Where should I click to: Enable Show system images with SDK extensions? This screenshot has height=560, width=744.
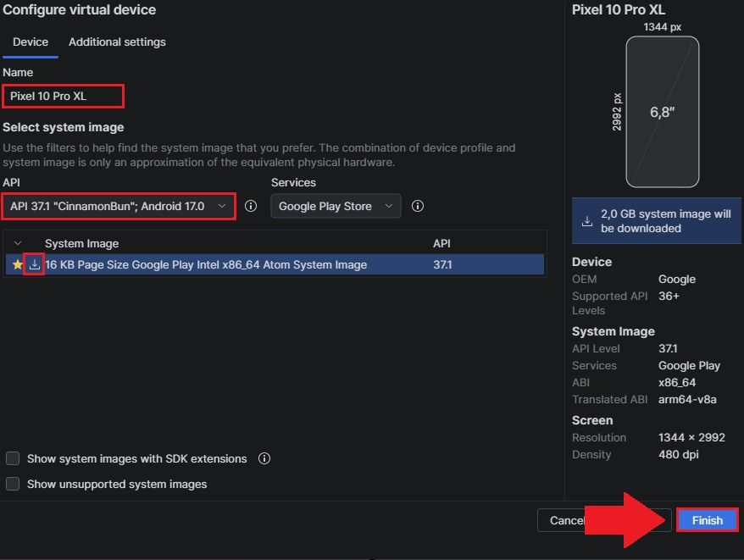13,458
